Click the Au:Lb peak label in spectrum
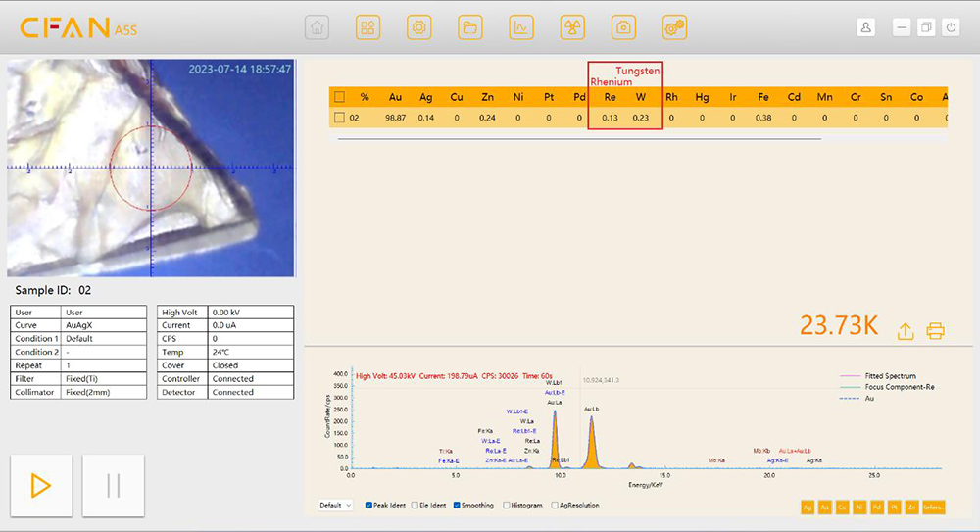 coord(591,409)
